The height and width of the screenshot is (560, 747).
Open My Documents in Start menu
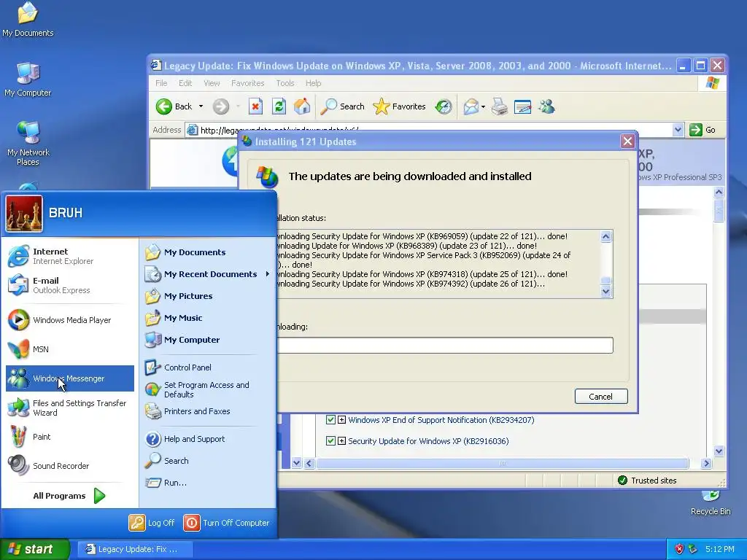click(208, 252)
